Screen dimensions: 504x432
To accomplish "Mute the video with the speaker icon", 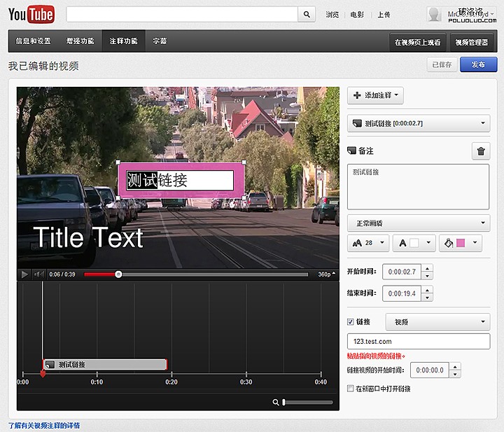I will coord(39,274).
